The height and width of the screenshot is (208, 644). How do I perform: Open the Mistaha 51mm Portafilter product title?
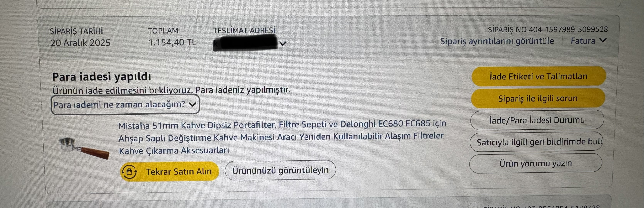coord(282,137)
